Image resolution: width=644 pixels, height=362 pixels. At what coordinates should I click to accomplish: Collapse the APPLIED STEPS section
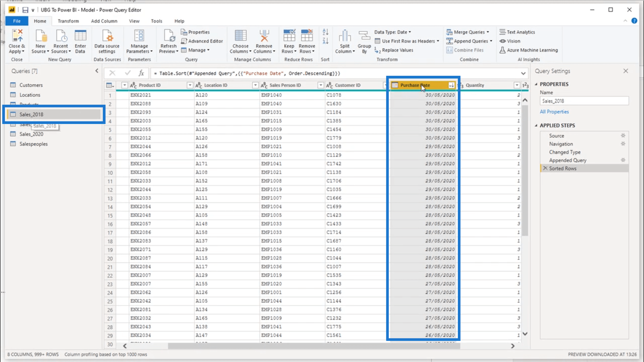click(x=536, y=125)
